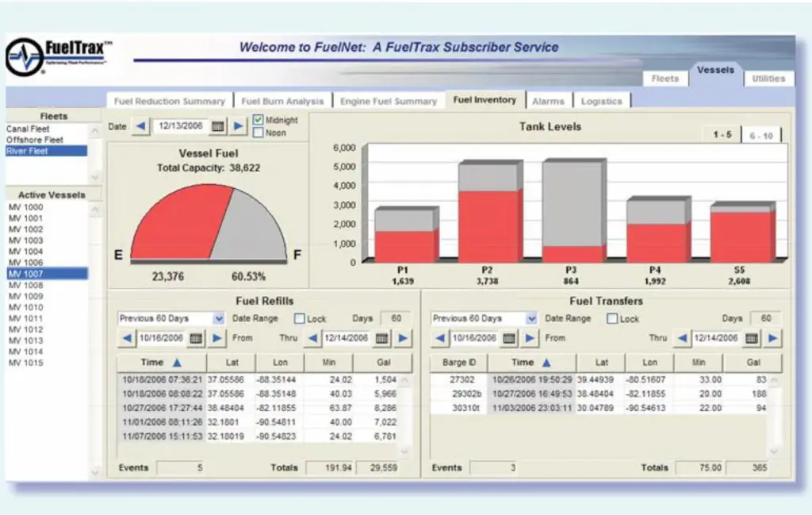Screen dimensions: 812x515
Task: Switch to Fuel Reduction Summary tab
Action: (170, 101)
